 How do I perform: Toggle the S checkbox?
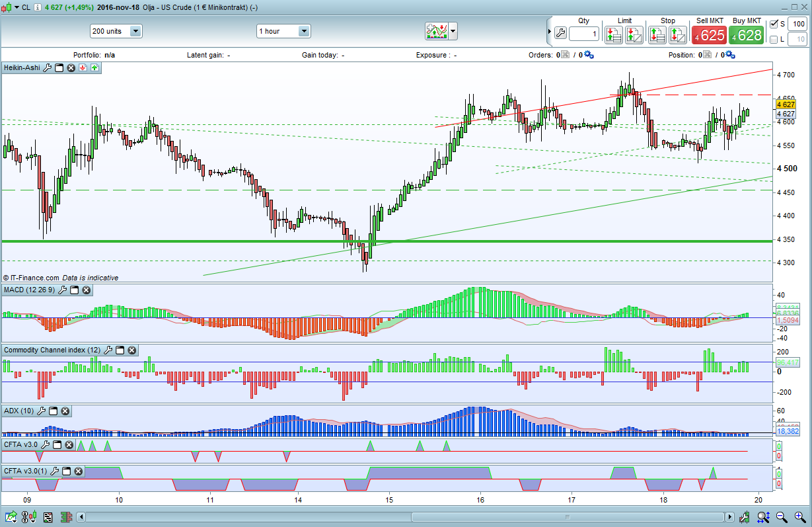coord(774,24)
